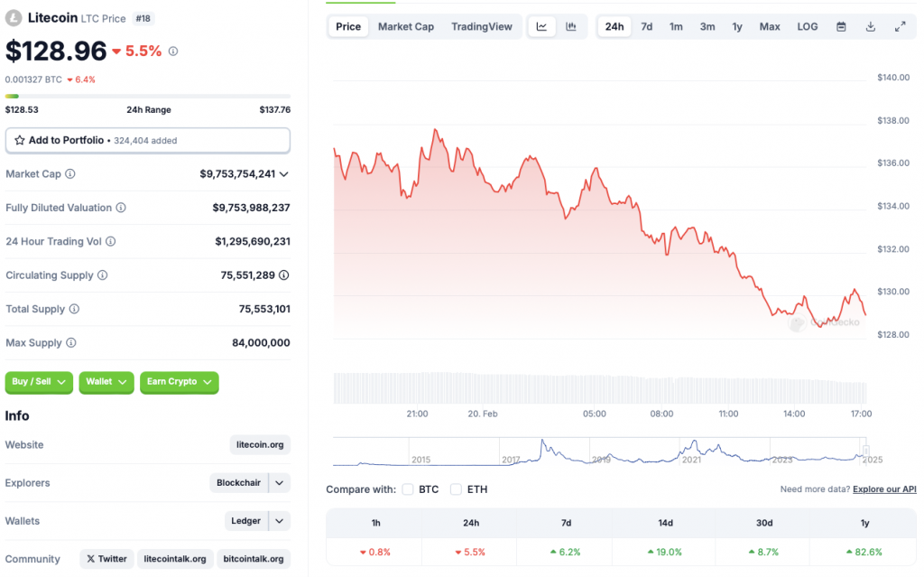
Task: Open the calendar date range picker icon
Action: [x=842, y=26]
